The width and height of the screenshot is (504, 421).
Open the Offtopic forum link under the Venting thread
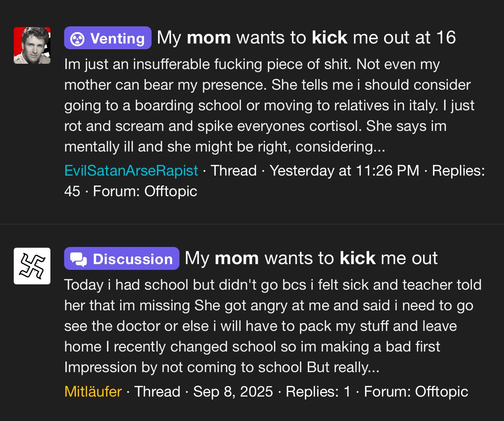click(171, 191)
